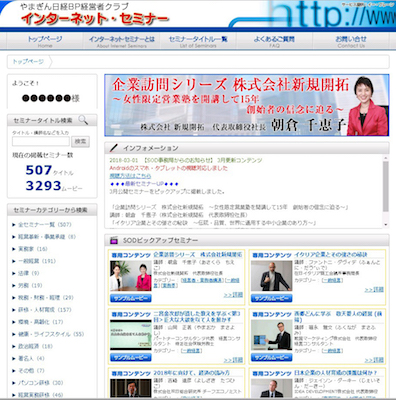Image resolution: width=396 pixels, height=400 pixels.
Task: Click the film icon beside SODピックアップセミナー
Action: point(114,240)
